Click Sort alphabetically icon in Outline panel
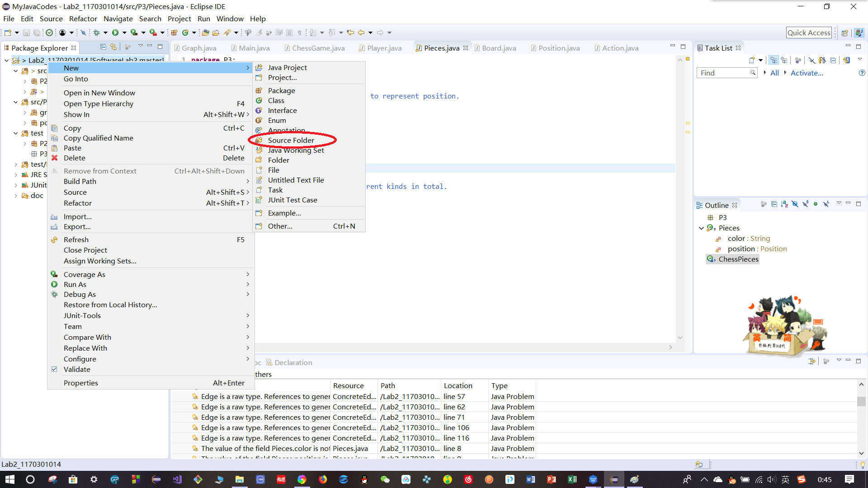Screen dimensions: 868x488 click(784, 204)
